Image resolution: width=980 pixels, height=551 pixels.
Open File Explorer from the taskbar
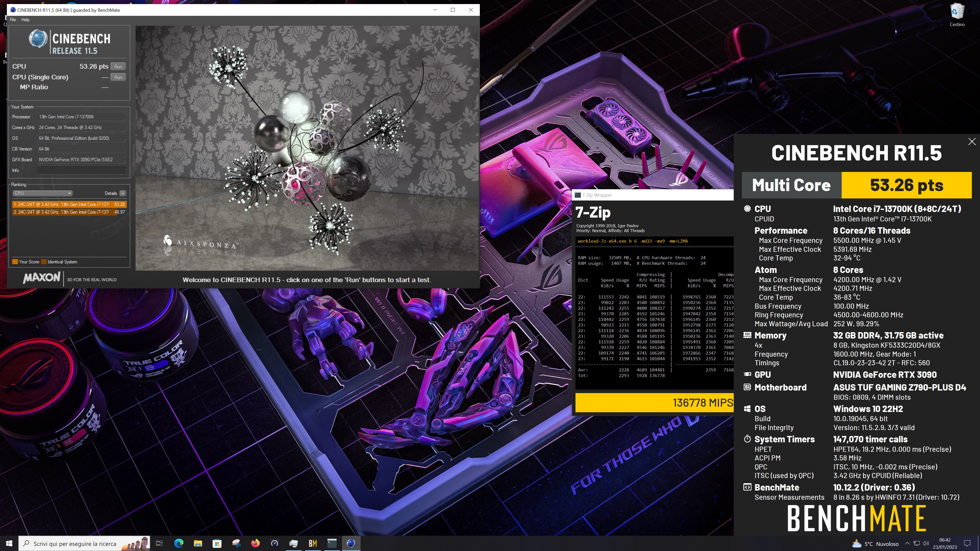click(198, 543)
